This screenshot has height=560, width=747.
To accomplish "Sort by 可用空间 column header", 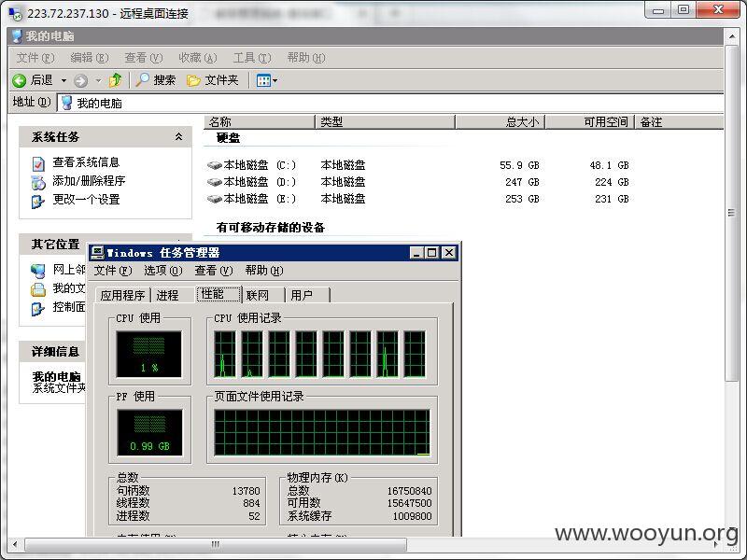I will [589, 122].
